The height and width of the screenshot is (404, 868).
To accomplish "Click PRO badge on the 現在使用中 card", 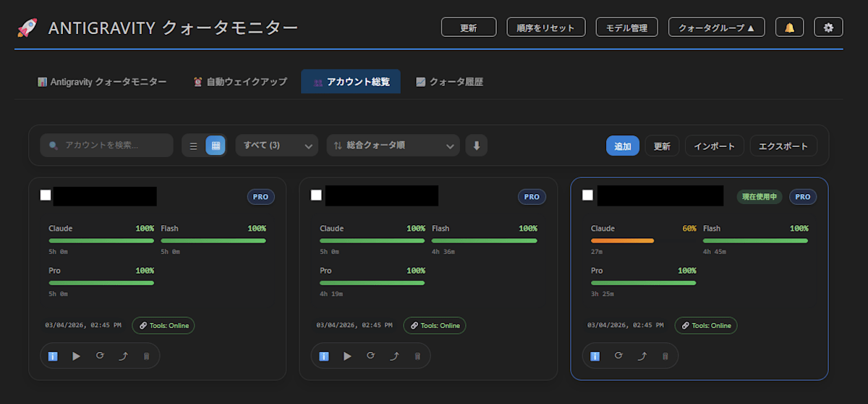I will pyautogui.click(x=803, y=196).
